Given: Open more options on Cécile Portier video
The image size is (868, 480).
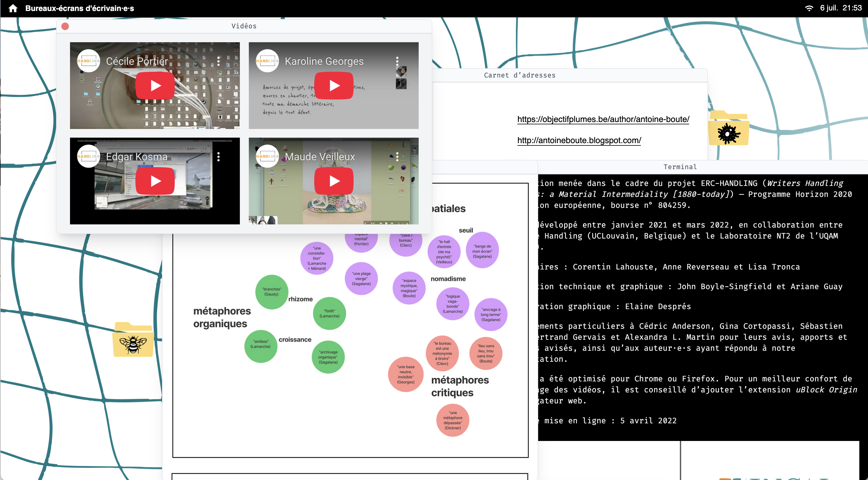Looking at the screenshot, I should 219,61.
